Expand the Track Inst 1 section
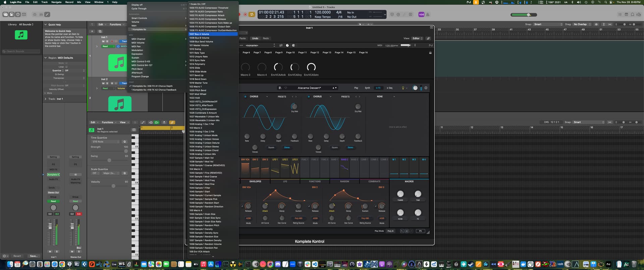The height and width of the screenshot is (270, 644). click(46, 99)
